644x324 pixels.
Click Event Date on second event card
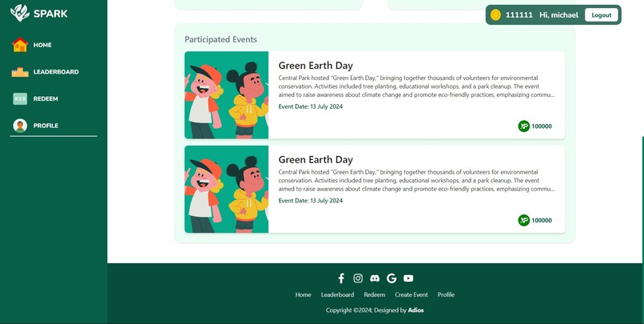tap(311, 201)
